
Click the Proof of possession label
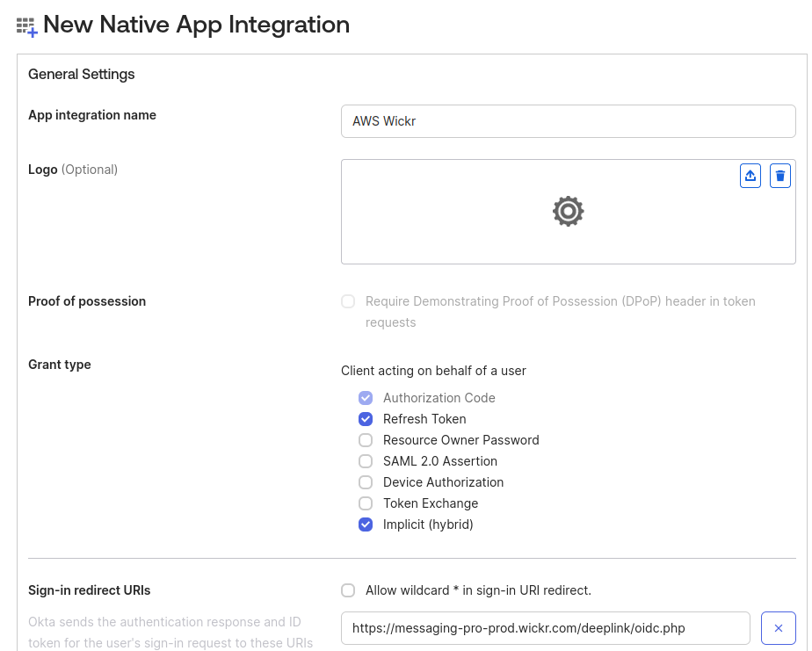[87, 301]
